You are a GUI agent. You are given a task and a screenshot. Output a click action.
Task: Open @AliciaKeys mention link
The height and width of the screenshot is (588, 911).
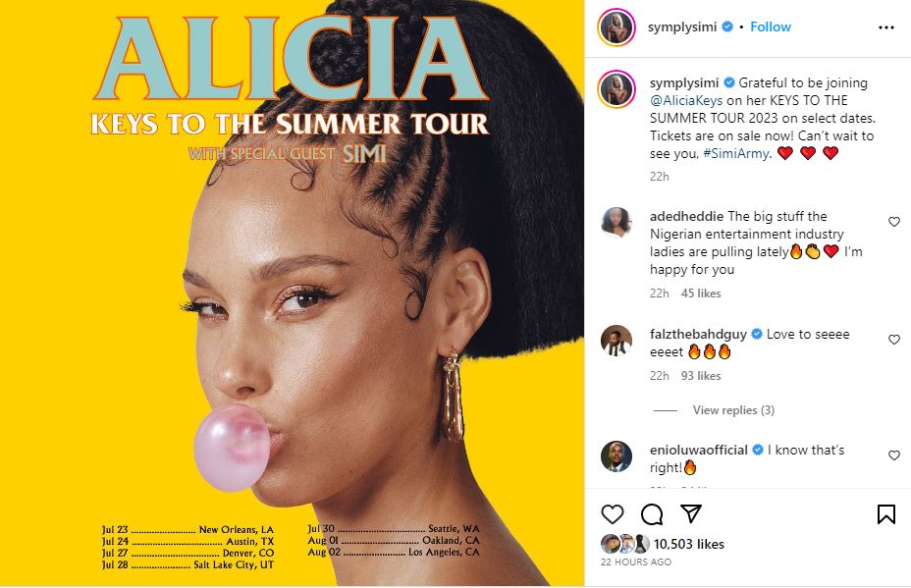686,100
